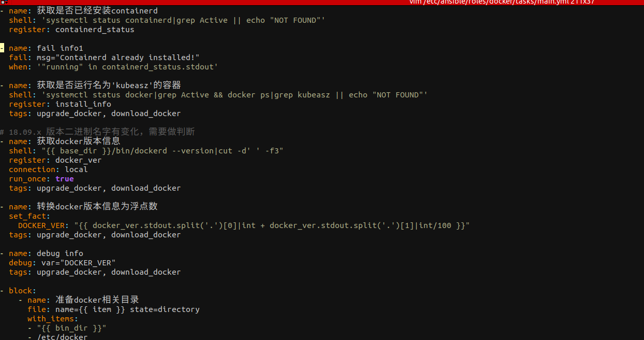Click 'docker_ver' register value
Screen dimensions: 644x340
(x=78, y=160)
